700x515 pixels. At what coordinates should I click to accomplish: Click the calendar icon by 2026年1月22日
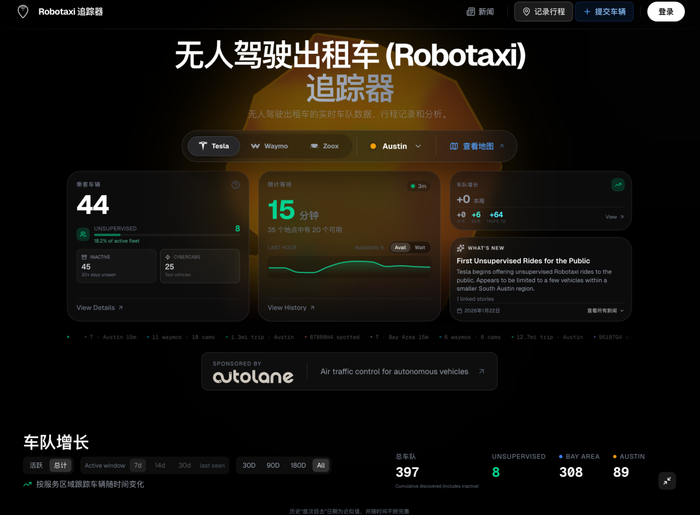click(459, 311)
